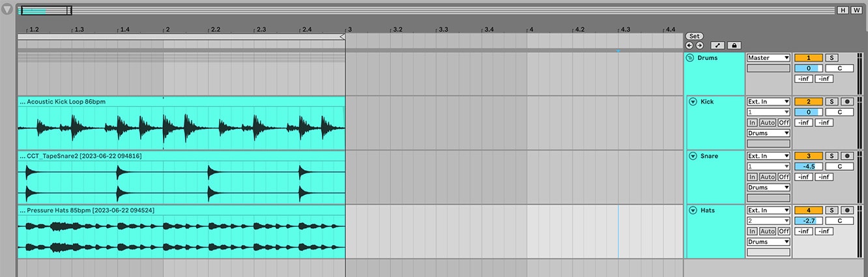Viewport: 868px width, 277px height.
Task: Click Drums track pan control C
Action: pos(839,68)
